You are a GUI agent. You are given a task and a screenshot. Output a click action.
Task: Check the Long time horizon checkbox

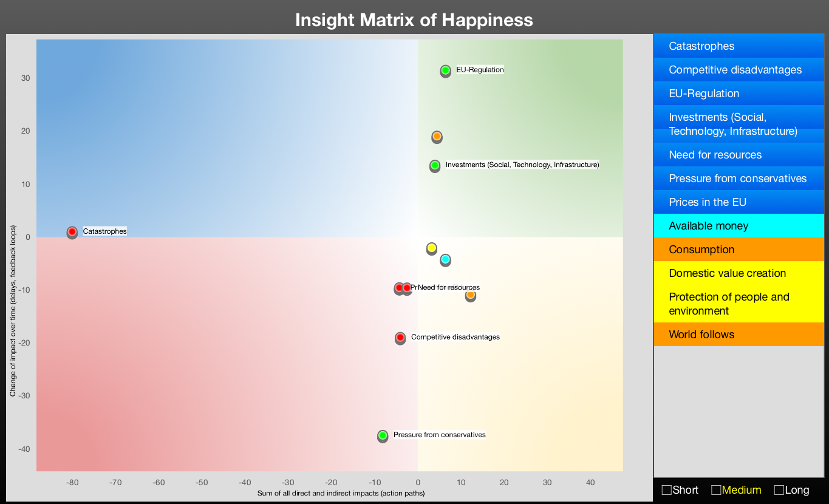[x=779, y=490]
